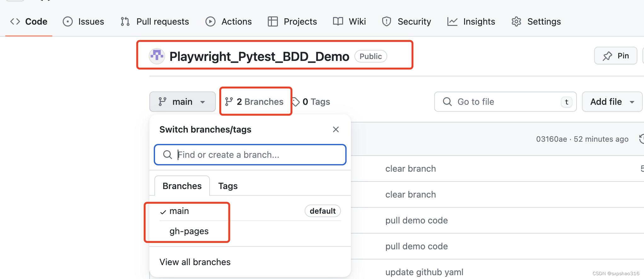Open the first pull demo code commit
The height and width of the screenshot is (279, 644).
[x=417, y=220]
